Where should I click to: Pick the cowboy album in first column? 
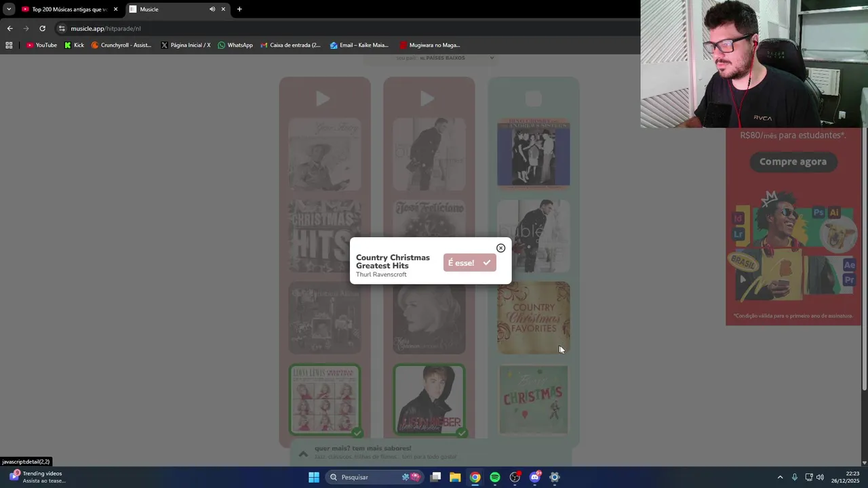pos(325,154)
